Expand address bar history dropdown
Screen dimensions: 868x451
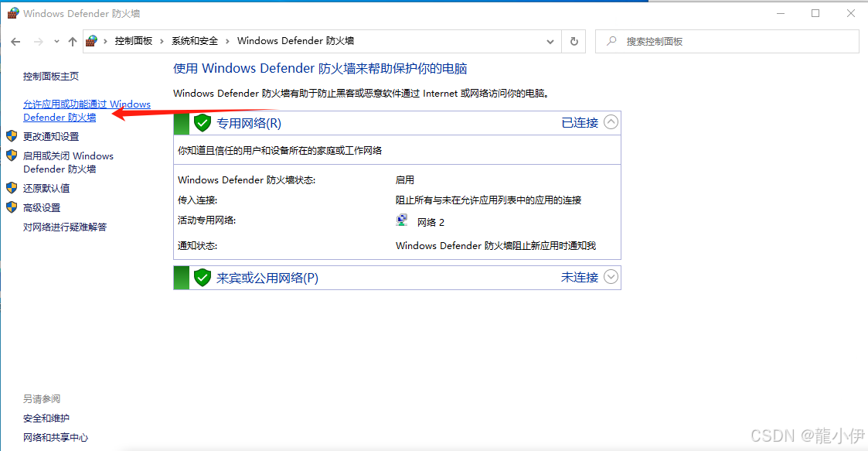point(550,42)
